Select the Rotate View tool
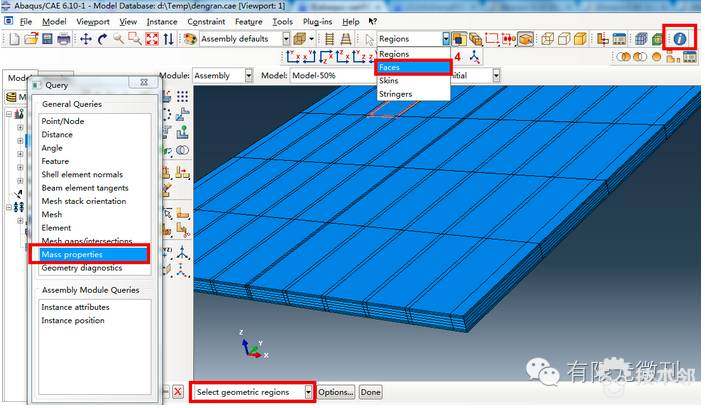The width and height of the screenshot is (705, 408). pos(103,39)
